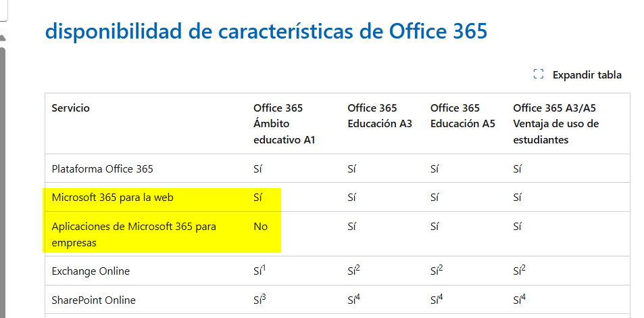Open footnote 4 in SharePoint Online Educación A5 cell
Viewport: 644px width, 318px height.
[x=440, y=297]
